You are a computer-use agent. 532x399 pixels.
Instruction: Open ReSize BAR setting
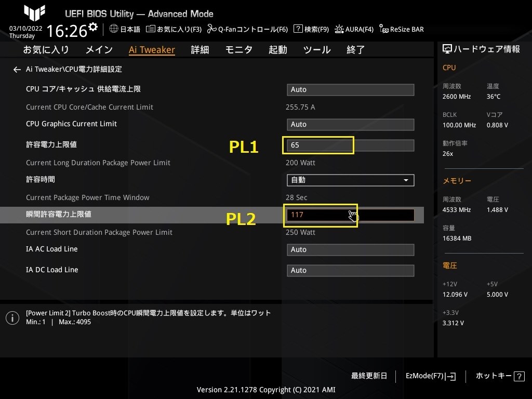coord(402,29)
